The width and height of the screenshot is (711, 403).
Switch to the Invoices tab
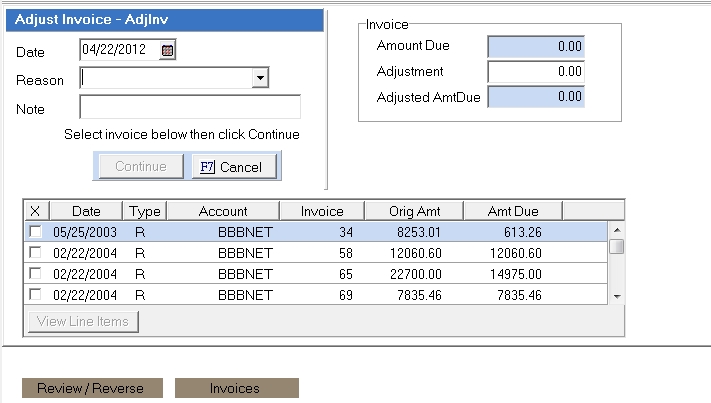235,388
